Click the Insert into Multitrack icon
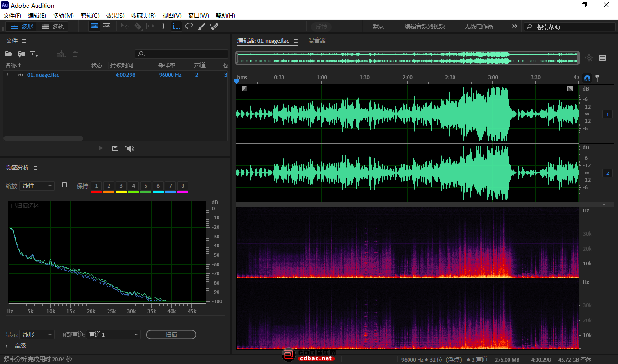This screenshot has height=364, width=618. pyautogui.click(x=61, y=55)
